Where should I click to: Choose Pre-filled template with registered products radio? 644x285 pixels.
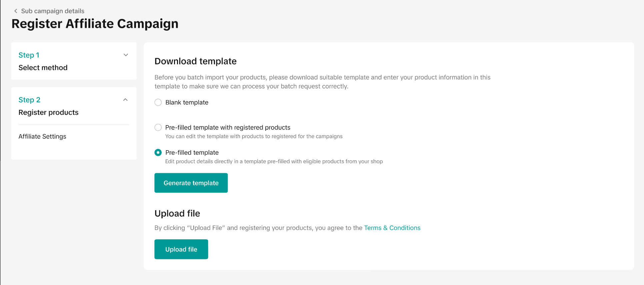[x=158, y=127]
